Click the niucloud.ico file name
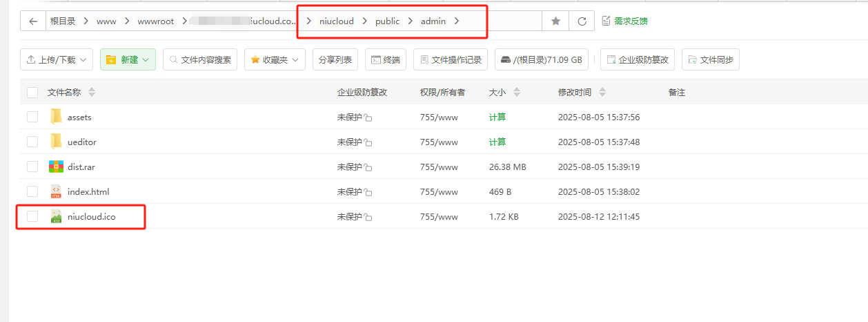868x322 pixels. (x=91, y=216)
